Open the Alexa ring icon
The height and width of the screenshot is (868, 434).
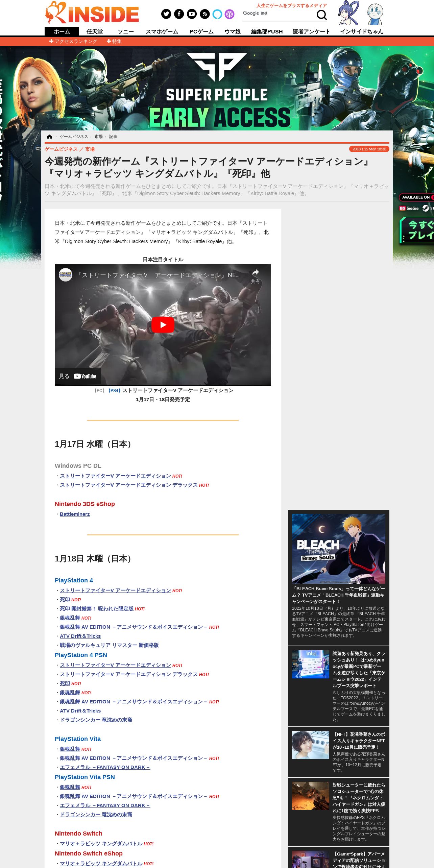point(217,14)
